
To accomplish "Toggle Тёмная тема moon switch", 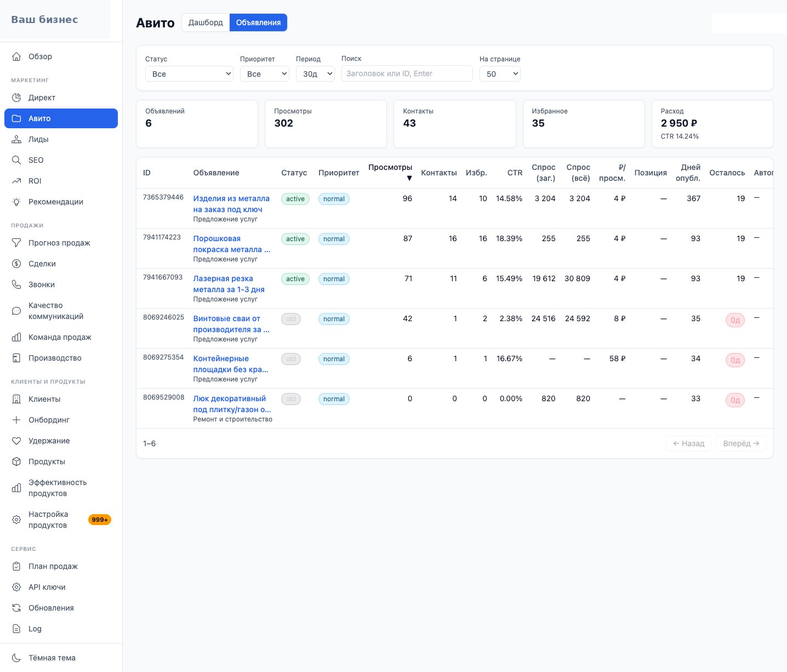I will (16, 658).
